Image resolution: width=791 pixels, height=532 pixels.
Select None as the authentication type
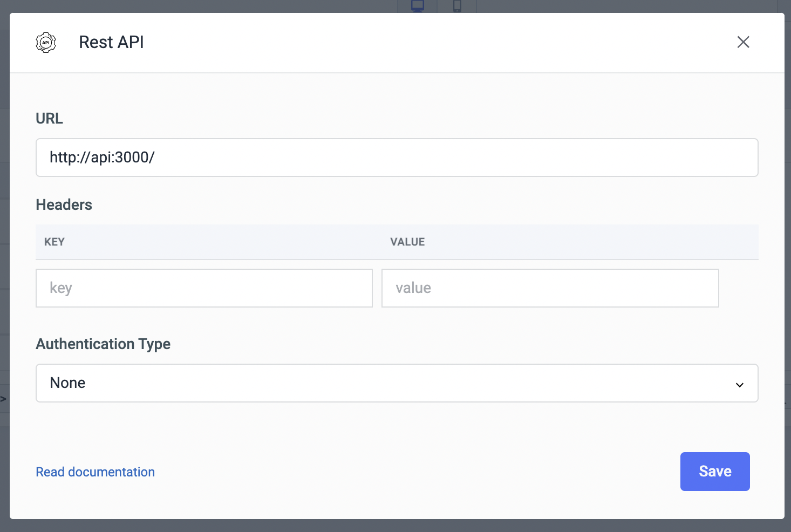397,383
